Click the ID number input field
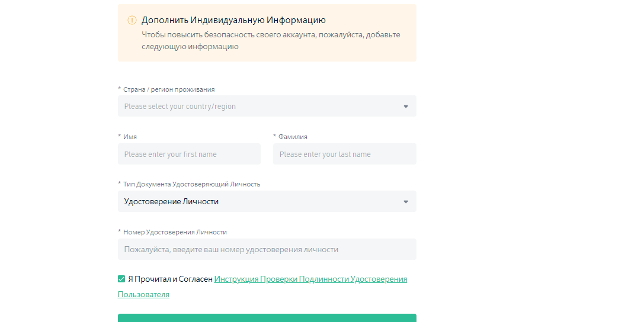The width and height of the screenshot is (644, 322). (267, 250)
